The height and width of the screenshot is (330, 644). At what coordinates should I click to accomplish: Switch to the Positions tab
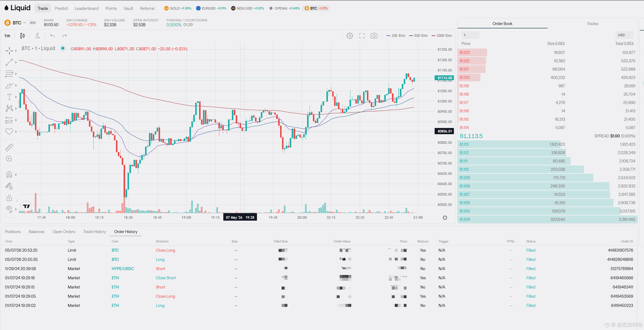point(13,231)
